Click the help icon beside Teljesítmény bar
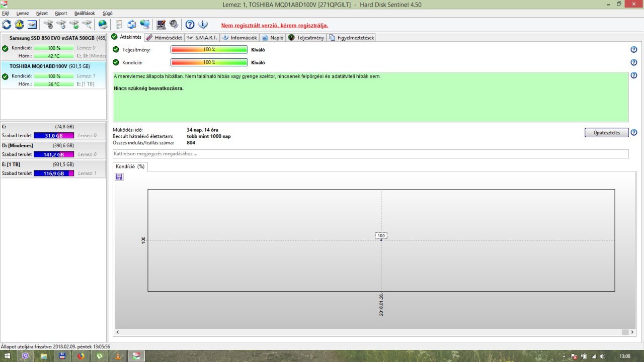 [x=634, y=50]
